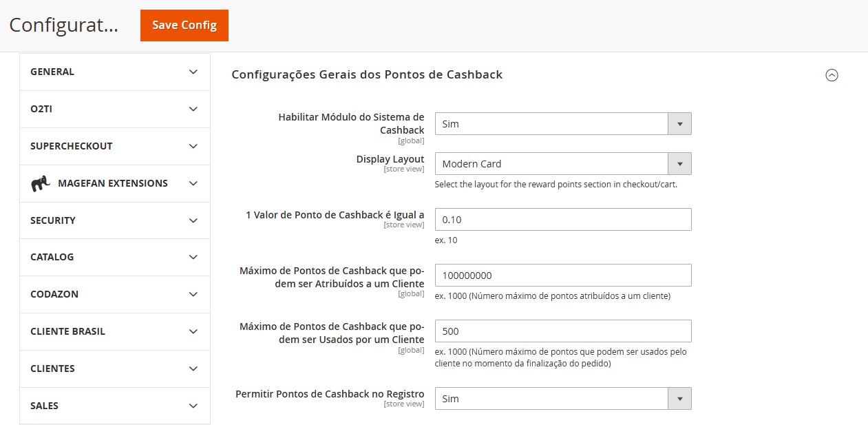Open the Habilitar Módulo do Sistema dropdown
Screen dimensions: 868x425
679,123
